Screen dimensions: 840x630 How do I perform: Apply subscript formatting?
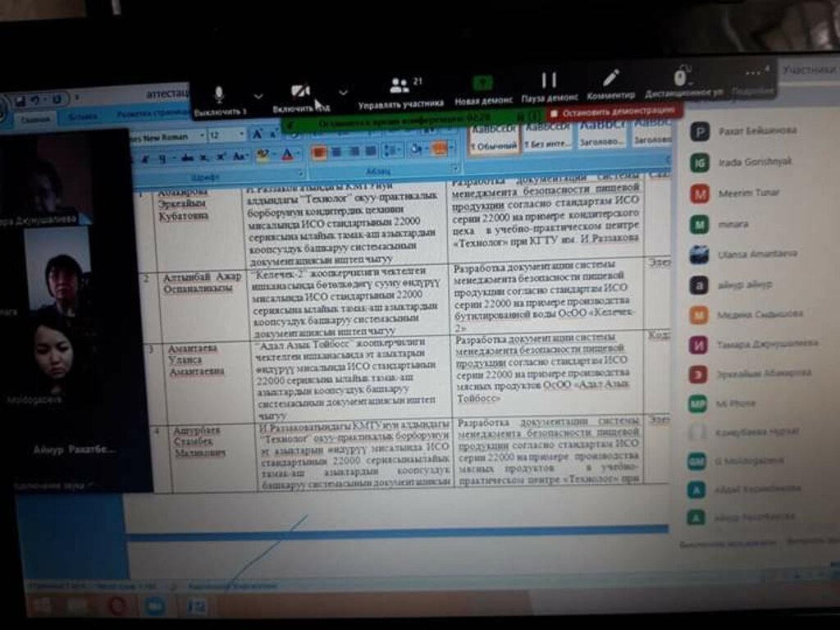204,157
